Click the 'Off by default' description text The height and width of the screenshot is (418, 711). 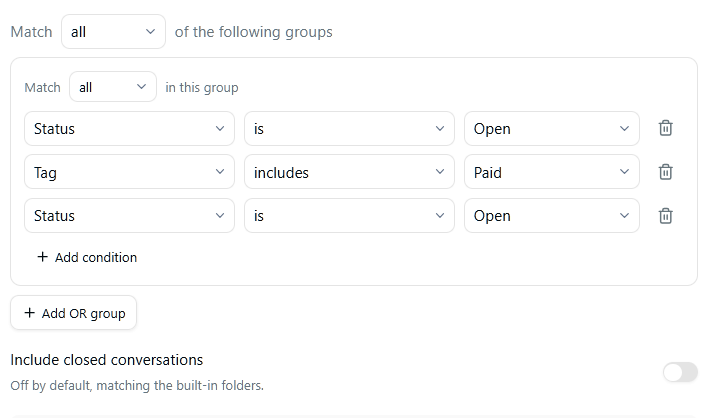coord(137,385)
